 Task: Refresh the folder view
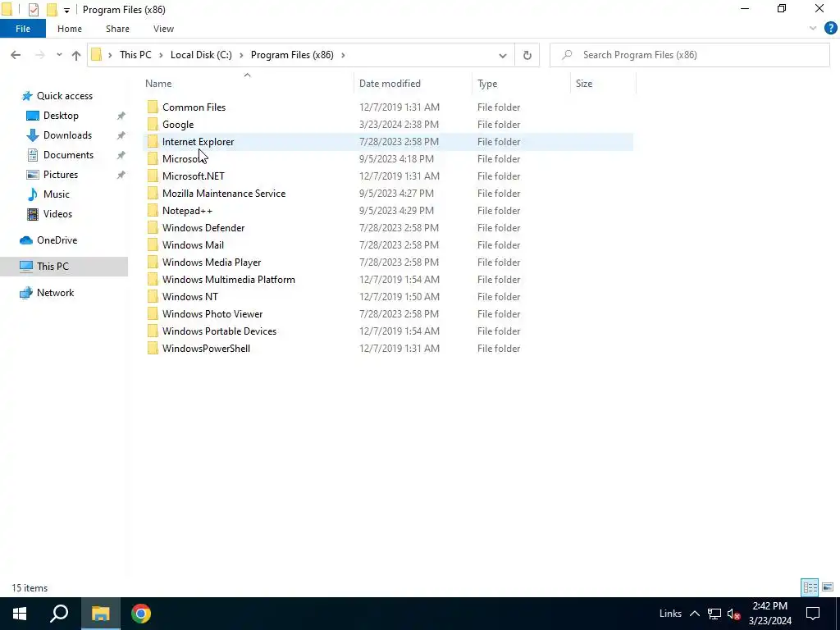tap(527, 55)
